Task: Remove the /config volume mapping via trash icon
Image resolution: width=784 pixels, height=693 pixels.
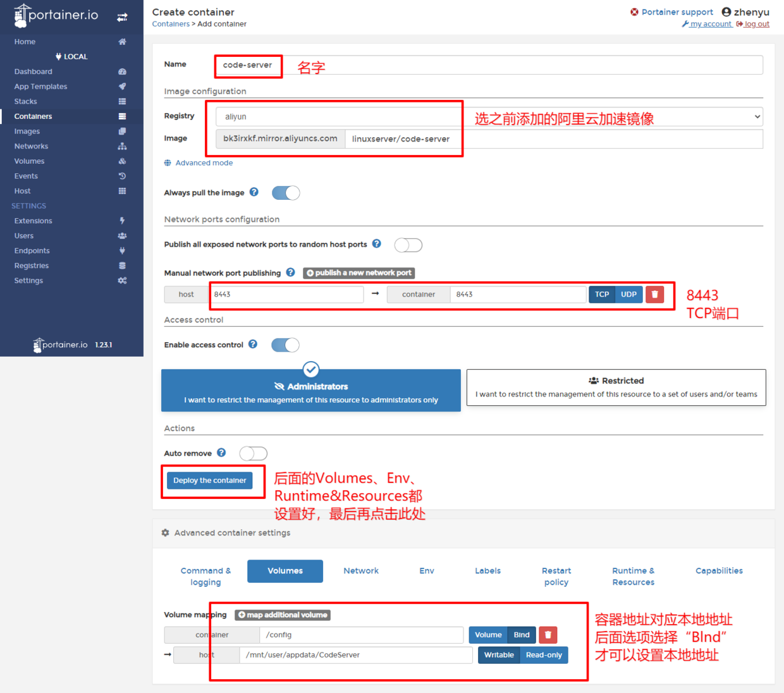Action: click(548, 635)
